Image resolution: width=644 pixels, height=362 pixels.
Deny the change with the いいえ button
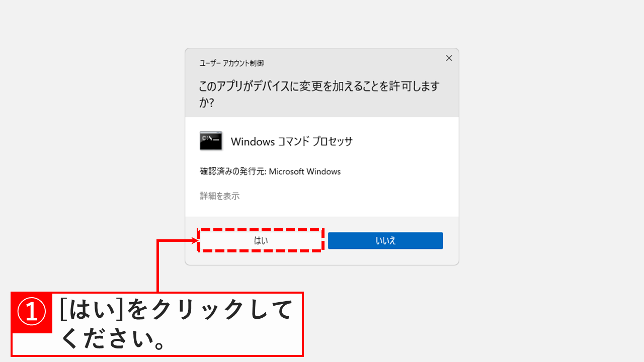(385, 241)
